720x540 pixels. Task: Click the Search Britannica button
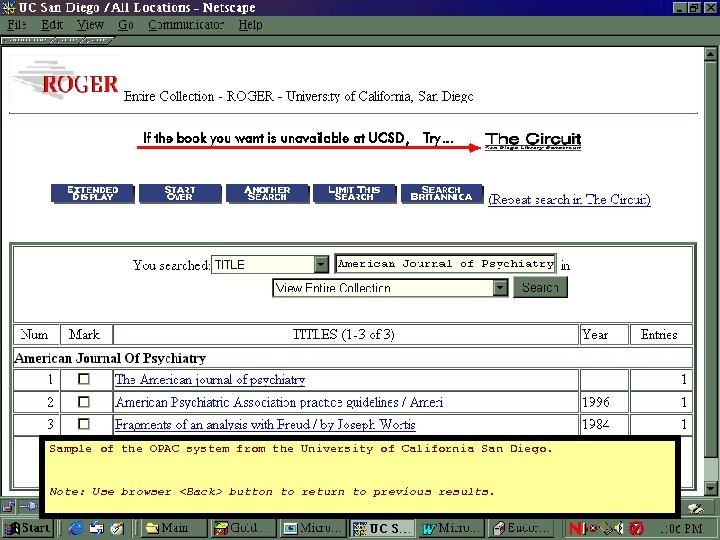(x=441, y=193)
